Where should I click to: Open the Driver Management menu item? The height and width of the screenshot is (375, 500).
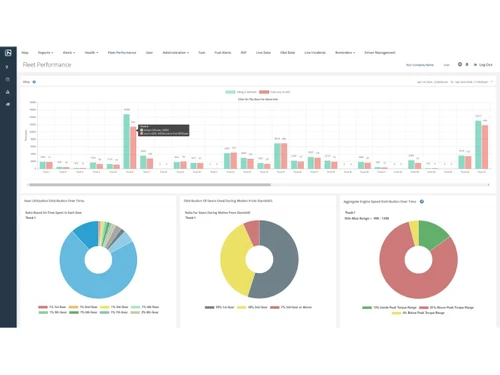pos(380,53)
